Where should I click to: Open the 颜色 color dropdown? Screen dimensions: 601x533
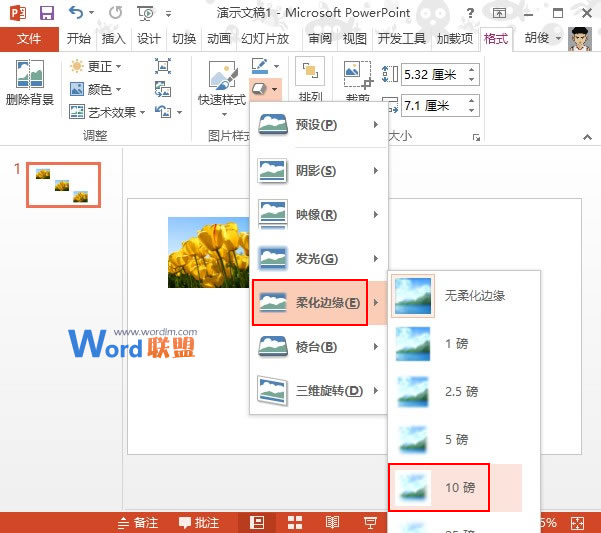point(95,89)
